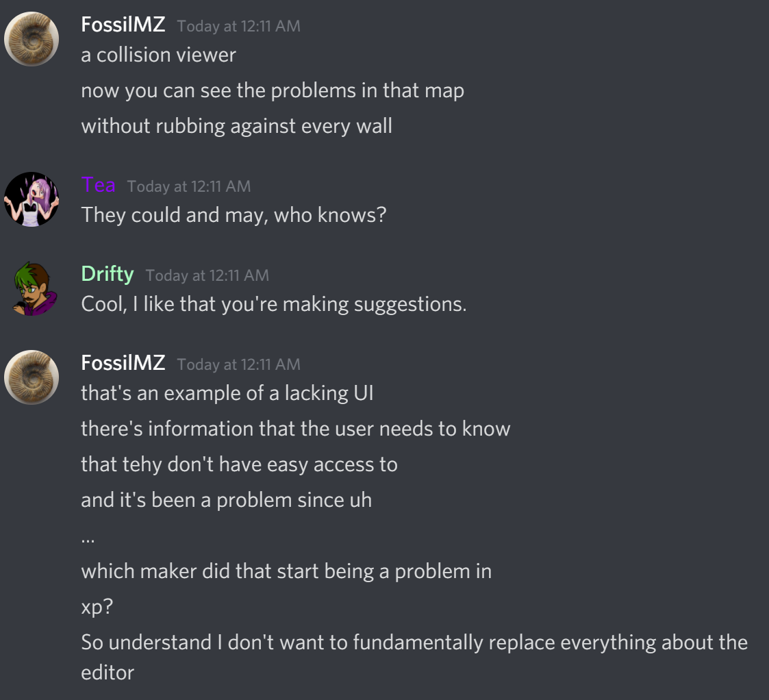Click the 'a collision viewer' message
The width and height of the screenshot is (769, 700).
(158, 55)
